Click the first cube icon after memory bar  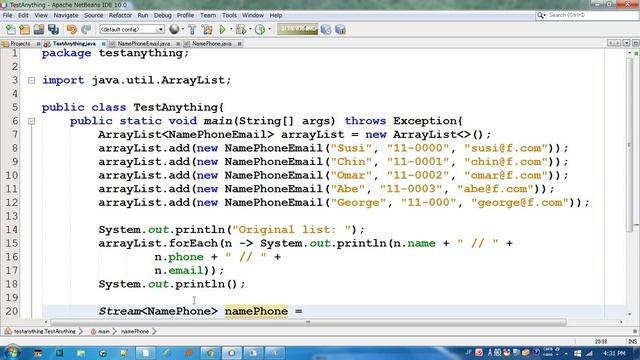coord(326,29)
